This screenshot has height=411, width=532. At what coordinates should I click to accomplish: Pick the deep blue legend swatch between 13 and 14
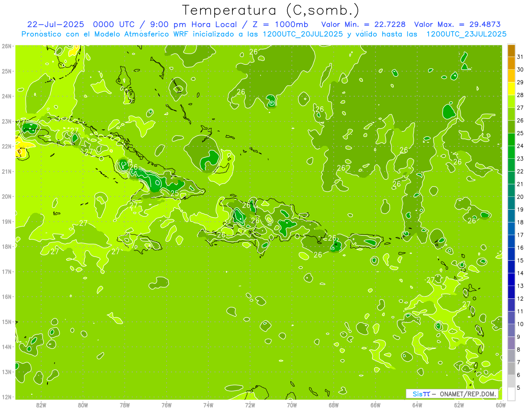click(x=511, y=279)
